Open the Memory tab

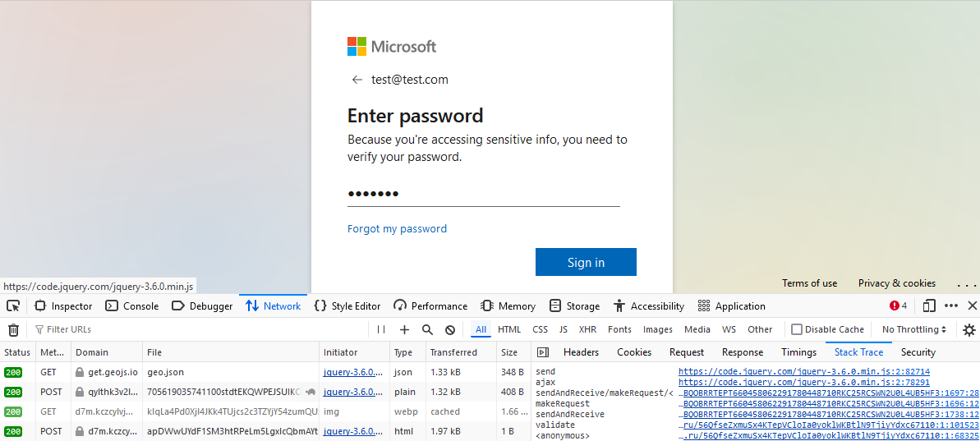(x=508, y=306)
